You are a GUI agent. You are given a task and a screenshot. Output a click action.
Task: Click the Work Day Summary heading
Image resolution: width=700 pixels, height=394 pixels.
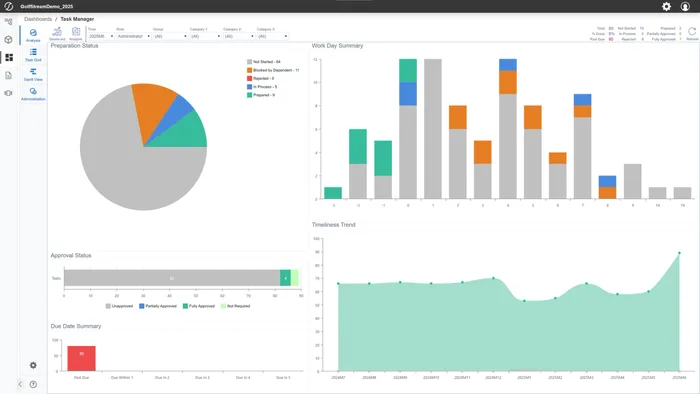(337, 46)
